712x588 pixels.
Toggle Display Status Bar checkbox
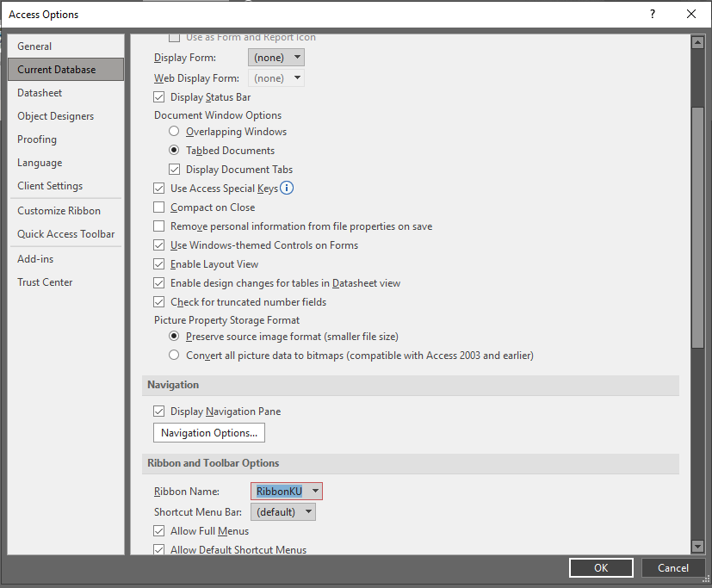coord(159,97)
